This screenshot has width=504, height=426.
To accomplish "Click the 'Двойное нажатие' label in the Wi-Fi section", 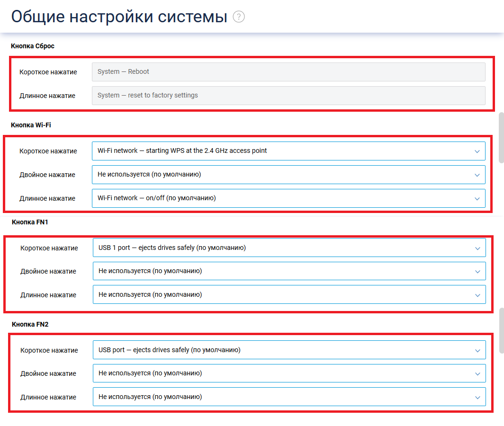I will coord(47,175).
